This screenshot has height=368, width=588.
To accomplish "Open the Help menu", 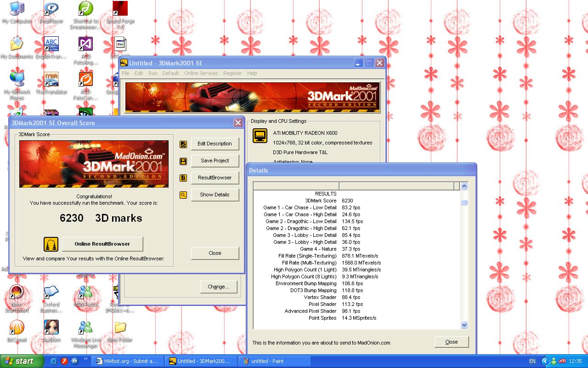I will [252, 73].
